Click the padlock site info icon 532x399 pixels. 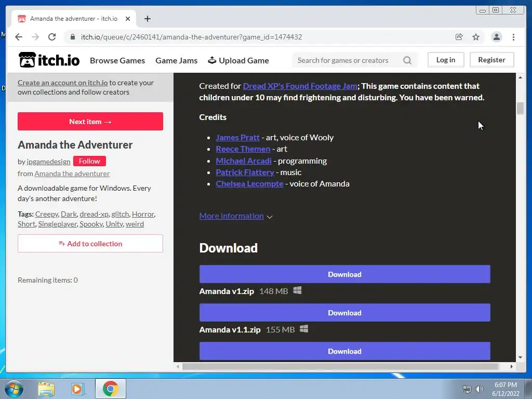click(x=73, y=37)
